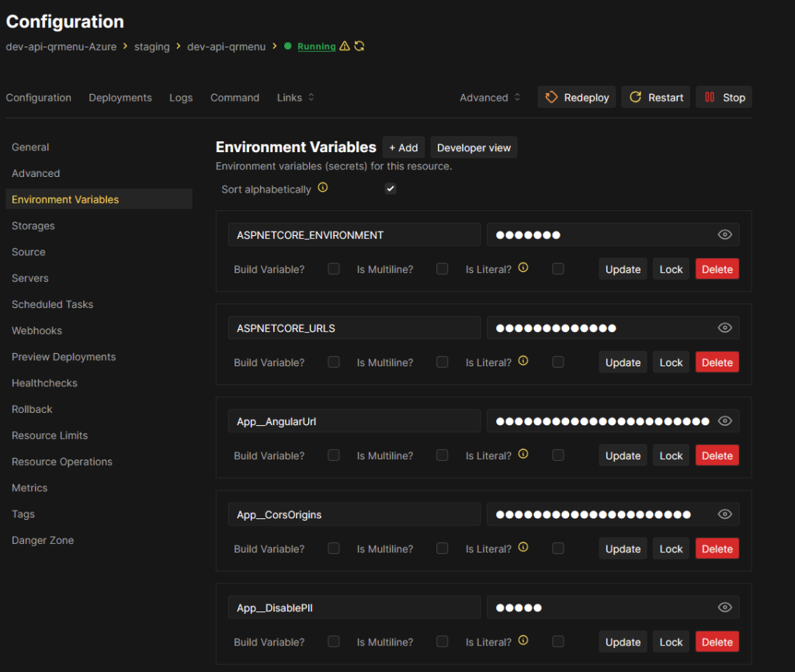This screenshot has height=672, width=795.
Task: Click the green running status dot
Action: coord(287,46)
